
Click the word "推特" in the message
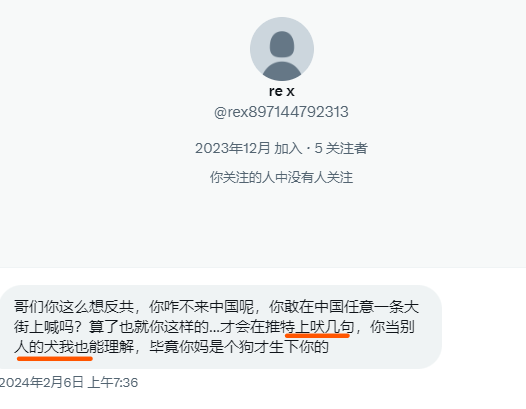point(280,326)
